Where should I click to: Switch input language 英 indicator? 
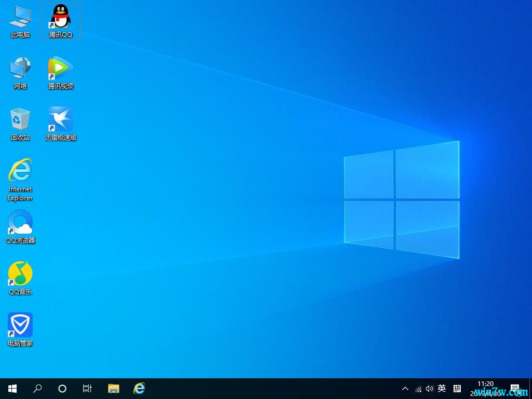click(x=442, y=389)
